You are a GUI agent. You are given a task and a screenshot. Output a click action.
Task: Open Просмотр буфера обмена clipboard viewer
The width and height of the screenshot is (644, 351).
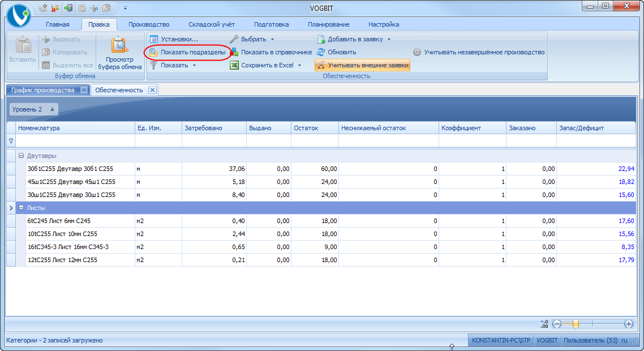119,52
